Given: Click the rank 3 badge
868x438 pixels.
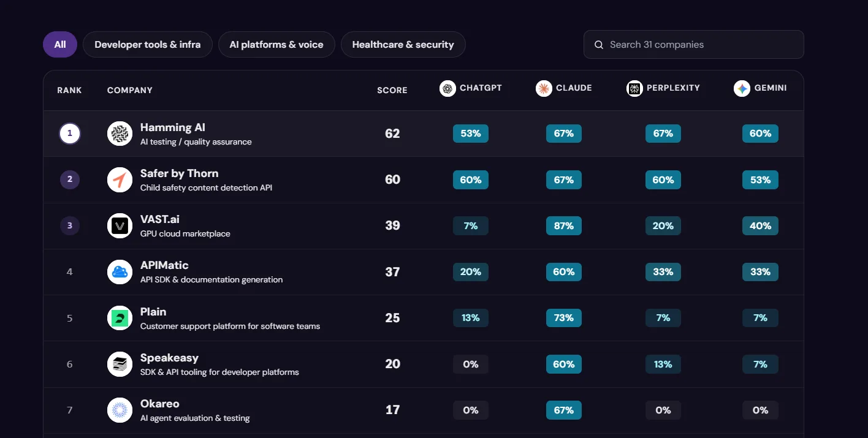Looking at the screenshot, I should click(70, 225).
